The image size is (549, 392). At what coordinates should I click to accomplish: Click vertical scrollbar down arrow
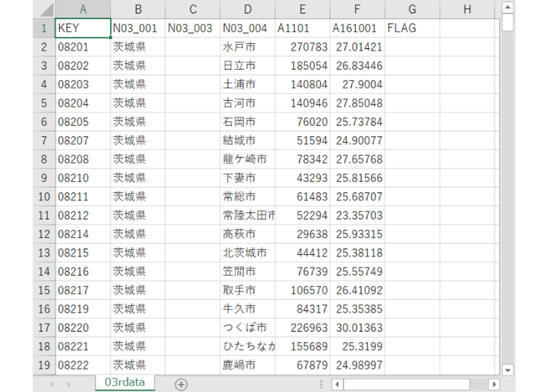tap(507, 369)
